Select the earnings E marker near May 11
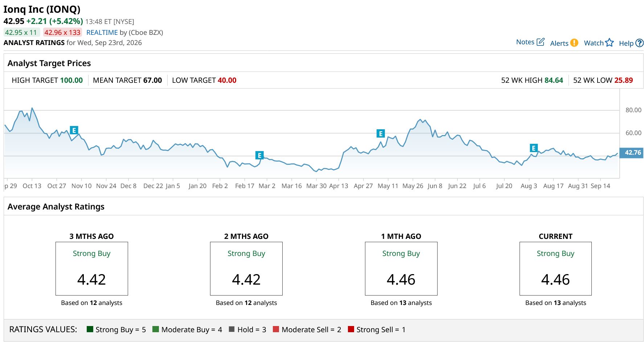The image size is (644, 342). tap(381, 134)
